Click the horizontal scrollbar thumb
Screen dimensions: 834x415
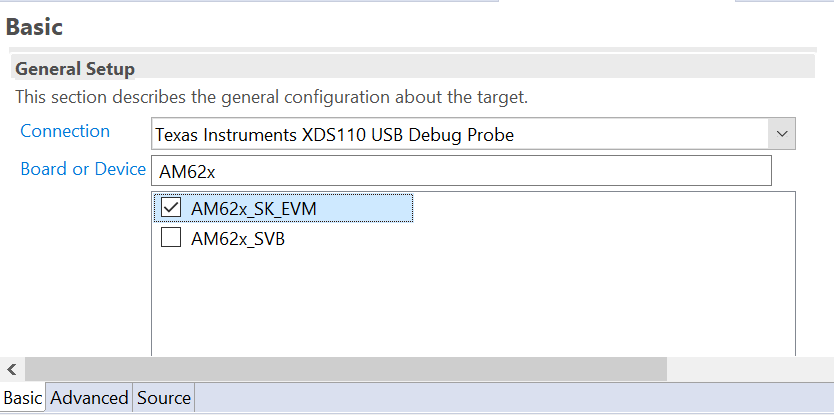click(345, 368)
